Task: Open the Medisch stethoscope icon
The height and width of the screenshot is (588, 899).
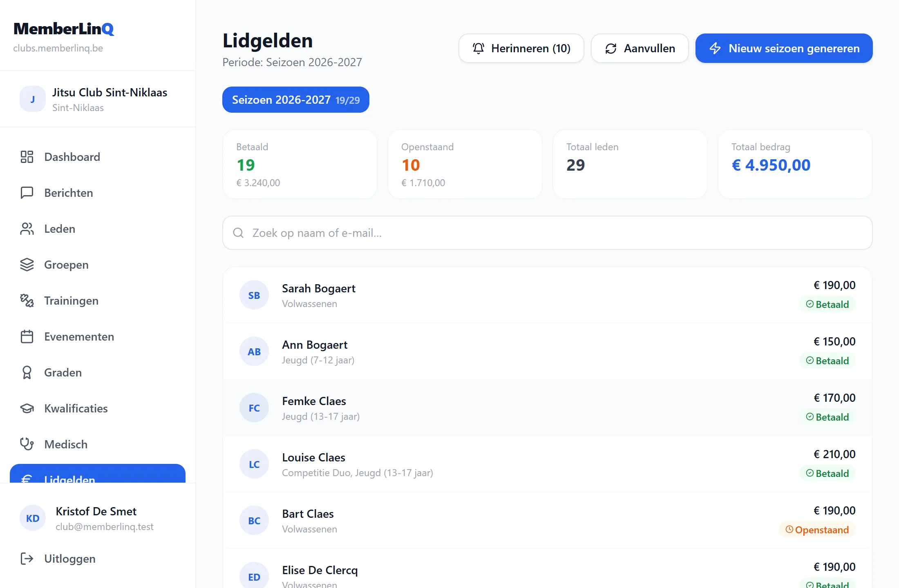Action: (27, 444)
